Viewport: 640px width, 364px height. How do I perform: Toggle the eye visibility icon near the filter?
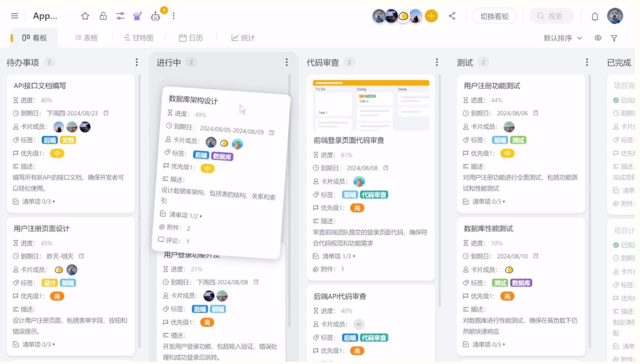599,38
